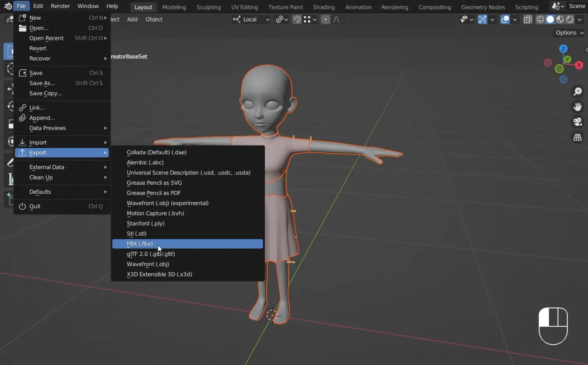588x365 pixels.
Task: Export as Stanford (.ply)
Action: (187, 223)
